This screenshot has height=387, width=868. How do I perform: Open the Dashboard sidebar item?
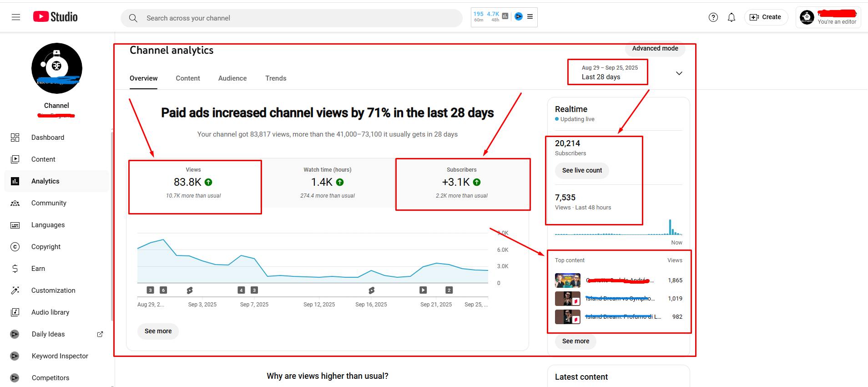point(48,137)
